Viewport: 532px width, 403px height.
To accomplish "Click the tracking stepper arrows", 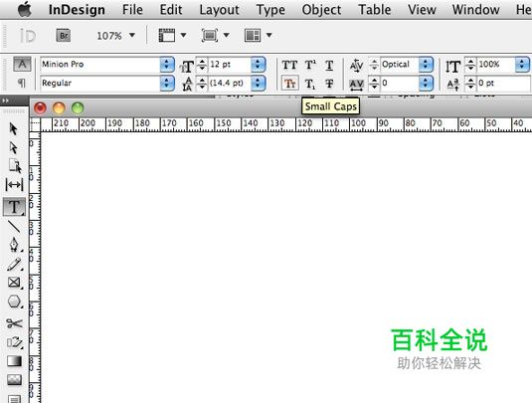I will pyautogui.click(x=374, y=84).
